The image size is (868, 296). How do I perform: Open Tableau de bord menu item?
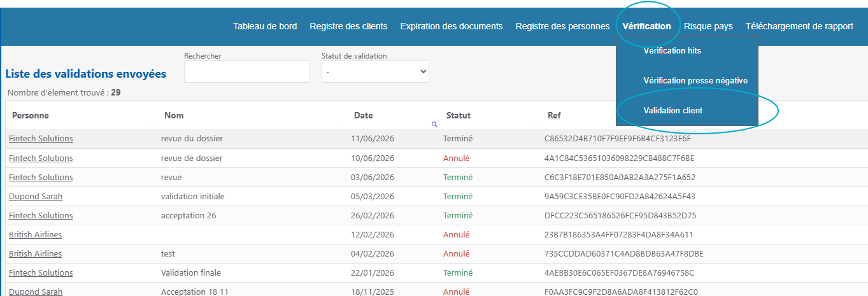[x=265, y=26]
